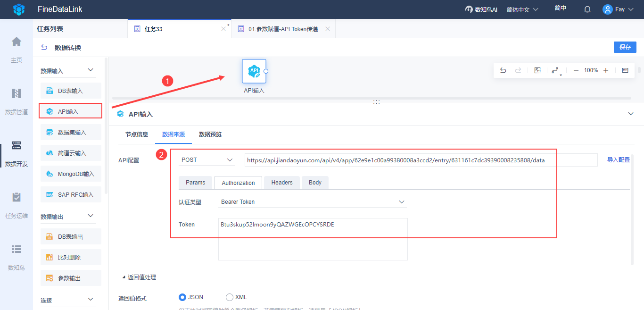Switch to the Headers tab
Viewport: 644px width, 310px height.
[282, 183]
